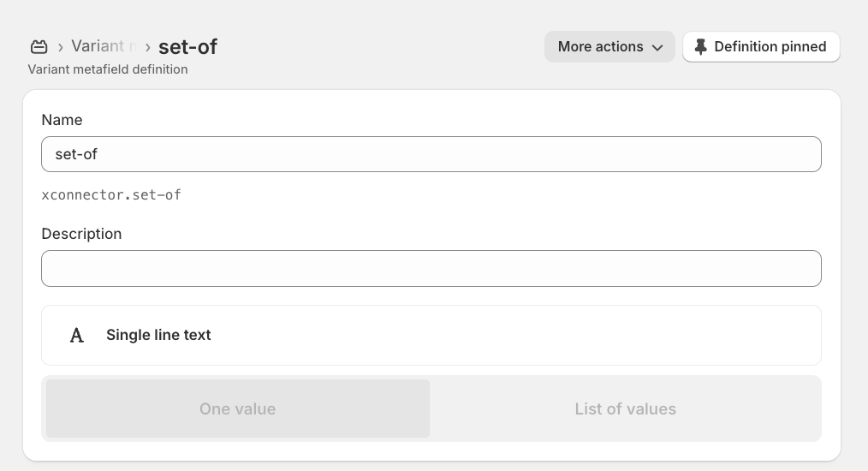Image resolution: width=868 pixels, height=471 pixels.
Task: Select the List of values option
Action: click(x=625, y=408)
